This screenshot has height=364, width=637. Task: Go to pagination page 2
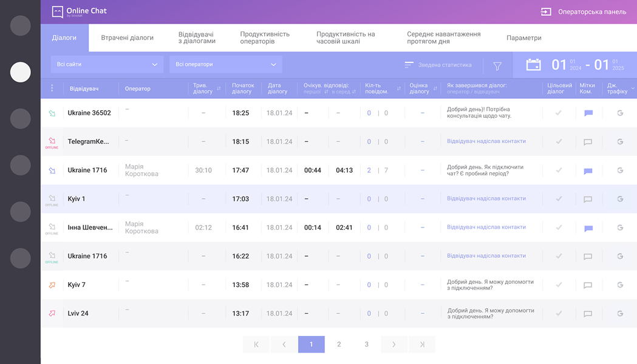pyautogui.click(x=339, y=345)
